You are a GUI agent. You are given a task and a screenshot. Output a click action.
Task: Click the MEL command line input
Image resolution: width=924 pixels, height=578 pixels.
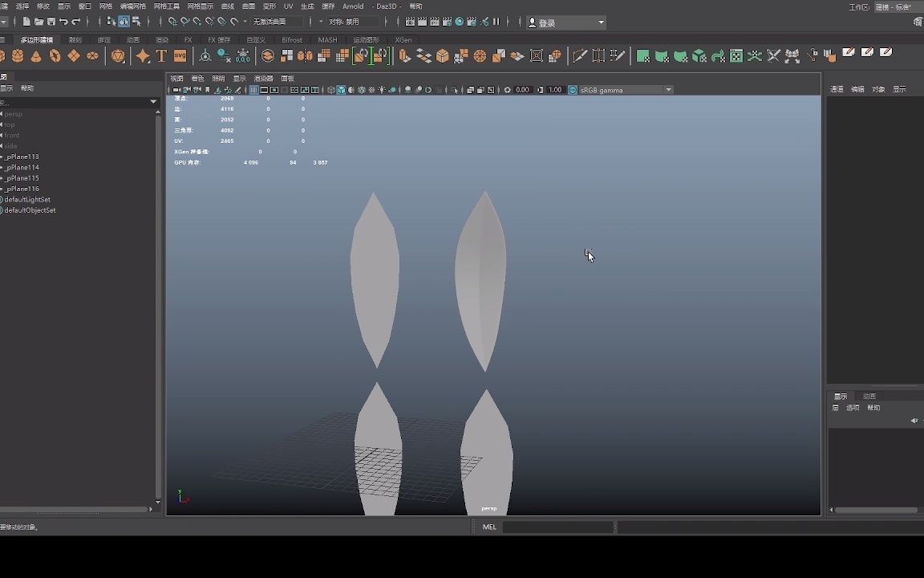click(557, 527)
